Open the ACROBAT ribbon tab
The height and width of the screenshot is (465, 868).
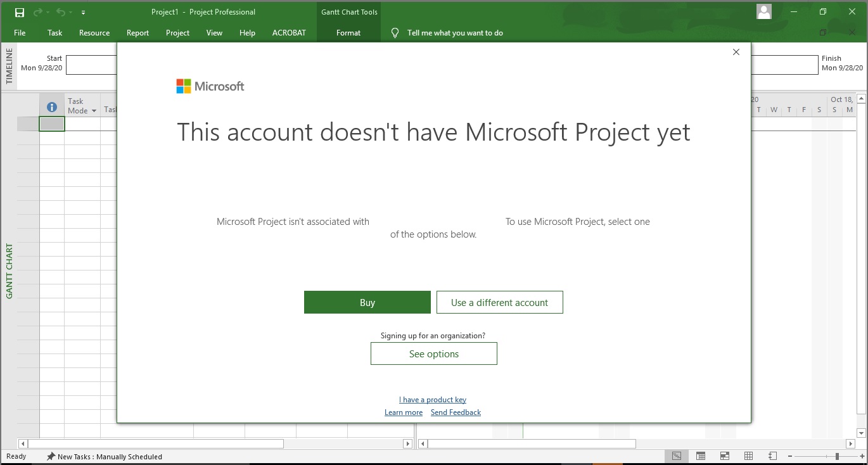289,33
